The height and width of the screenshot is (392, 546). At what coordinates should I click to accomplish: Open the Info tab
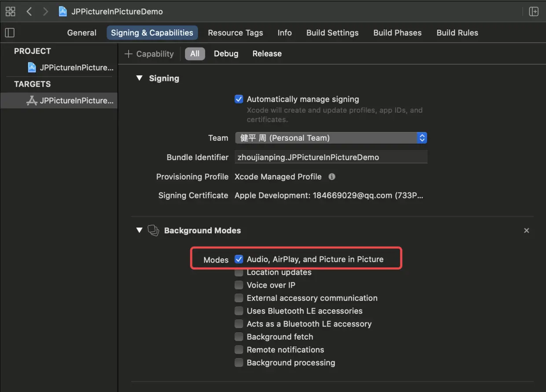click(x=284, y=33)
